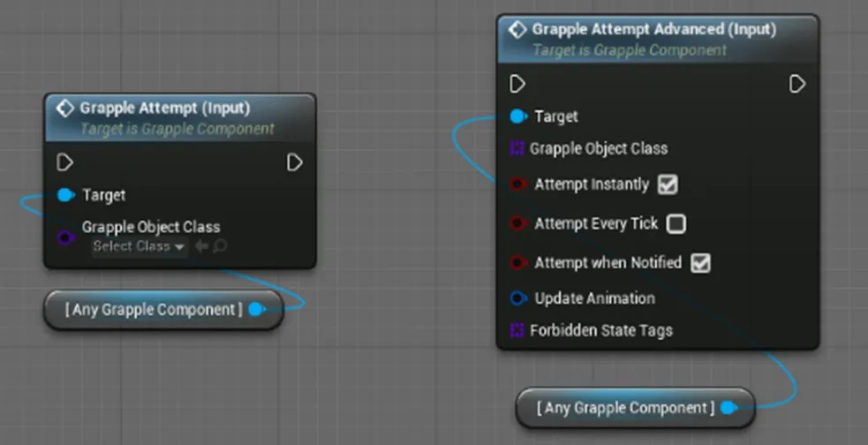Click the use-selected-asset arrow beside Select Class

[x=201, y=246]
